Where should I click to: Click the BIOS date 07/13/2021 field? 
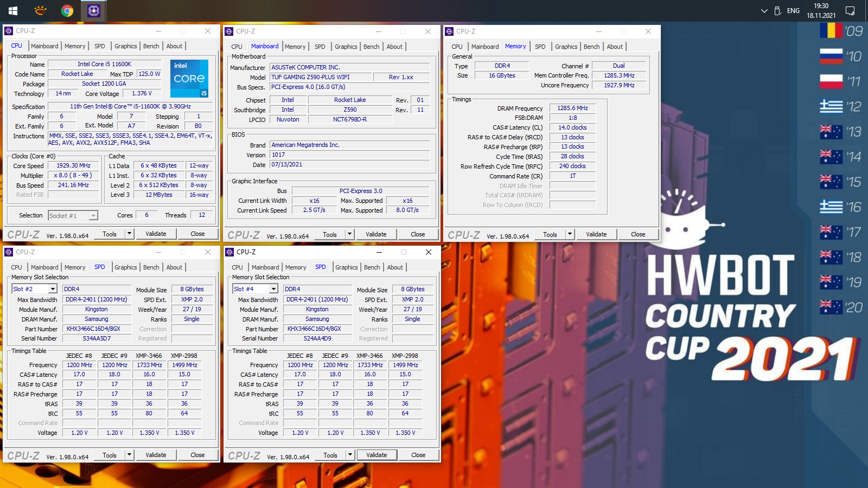pyautogui.click(x=350, y=164)
